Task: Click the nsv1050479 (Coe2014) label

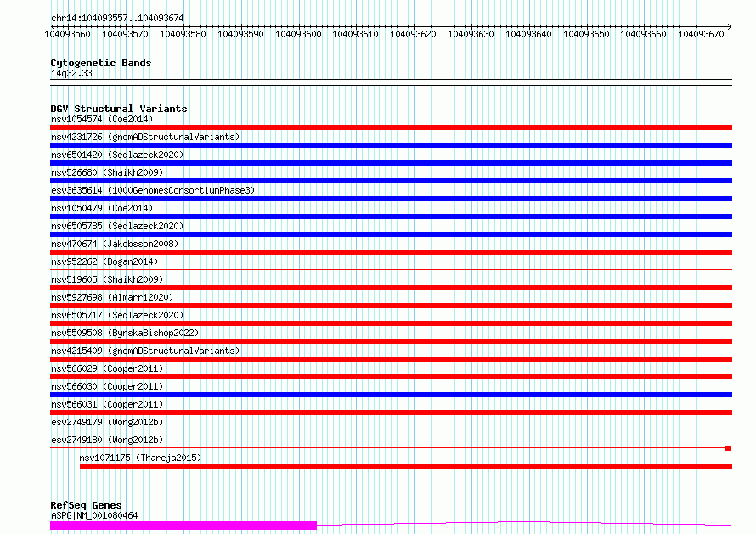Action: point(102,208)
